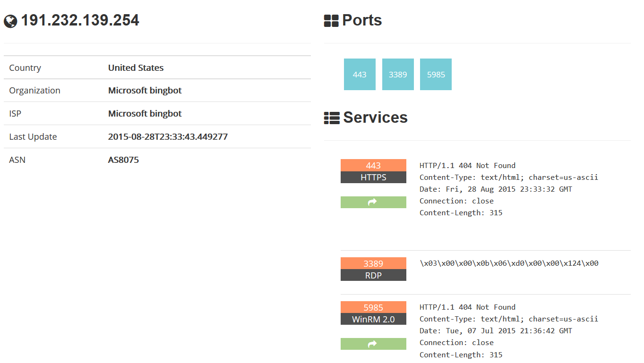The image size is (644, 363).
Task: Click the WinRM 2.0 service label
Action: [x=373, y=319]
